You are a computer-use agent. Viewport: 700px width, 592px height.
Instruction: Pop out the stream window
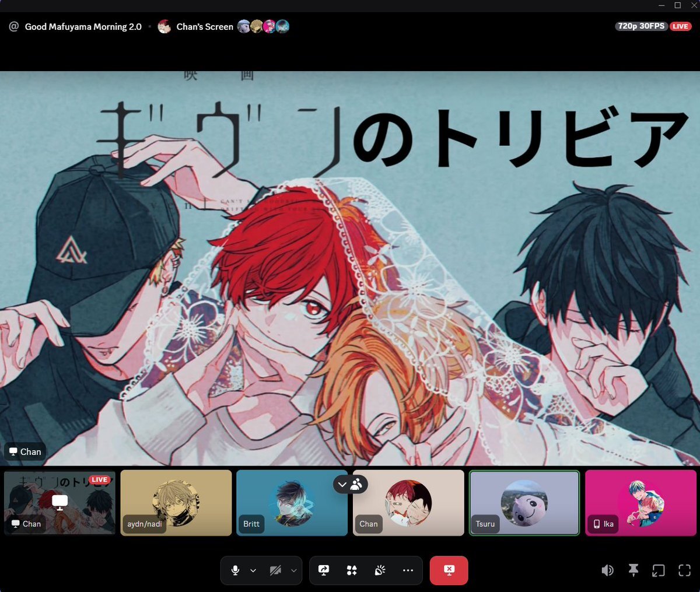click(659, 570)
